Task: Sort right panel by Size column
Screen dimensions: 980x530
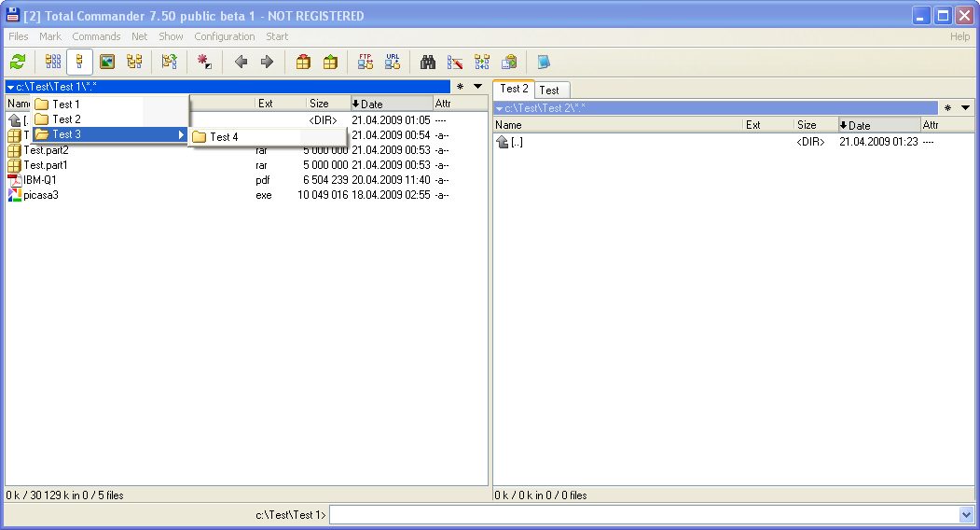Action: coord(816,124)
